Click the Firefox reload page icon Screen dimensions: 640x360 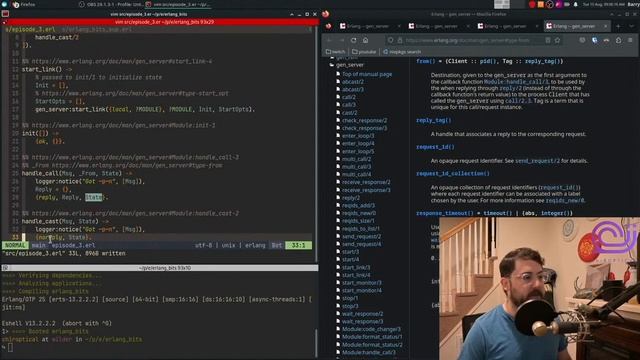pyautogui.click(x=353, y=40)
